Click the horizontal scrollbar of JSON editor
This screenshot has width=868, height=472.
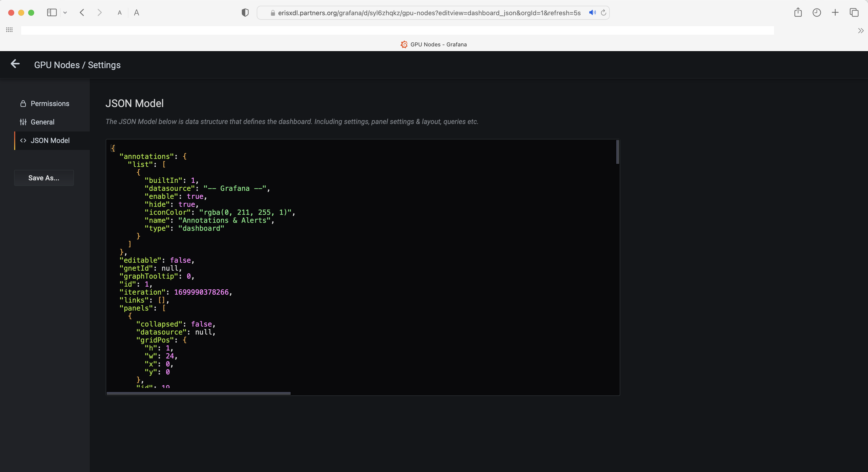(x=198, y=393)
